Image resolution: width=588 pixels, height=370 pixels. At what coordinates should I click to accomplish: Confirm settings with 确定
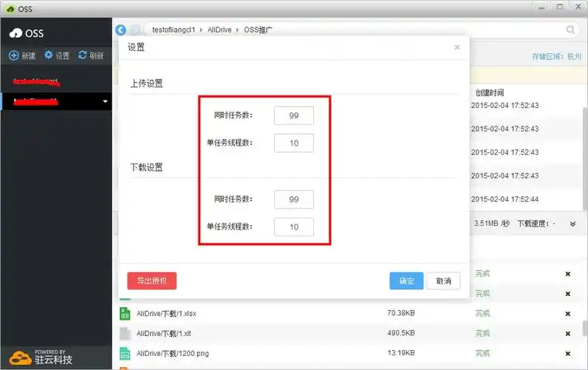407,280
